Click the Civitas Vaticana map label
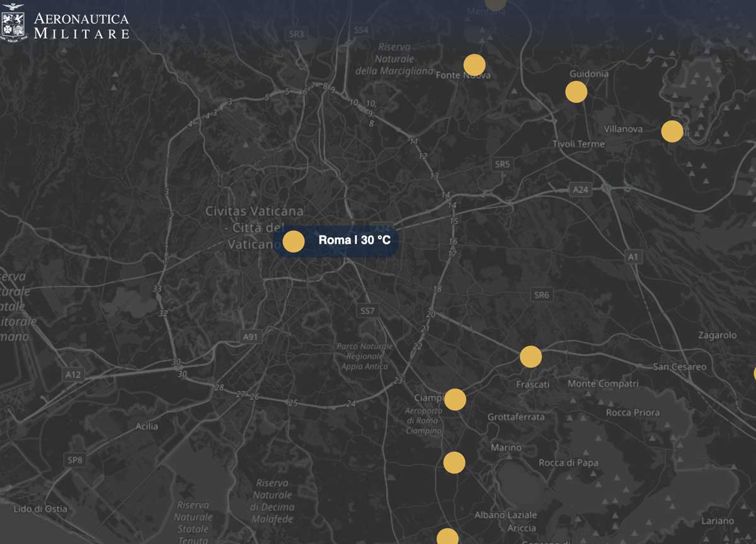756x544 pixels. 255,227
